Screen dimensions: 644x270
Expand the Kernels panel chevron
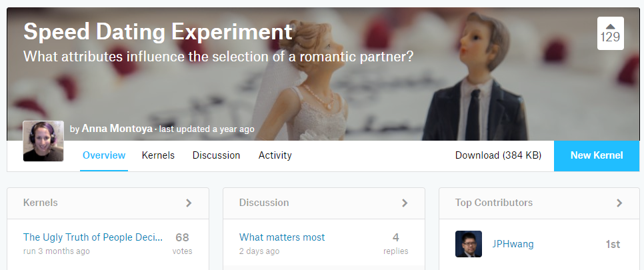pos(189,203)
